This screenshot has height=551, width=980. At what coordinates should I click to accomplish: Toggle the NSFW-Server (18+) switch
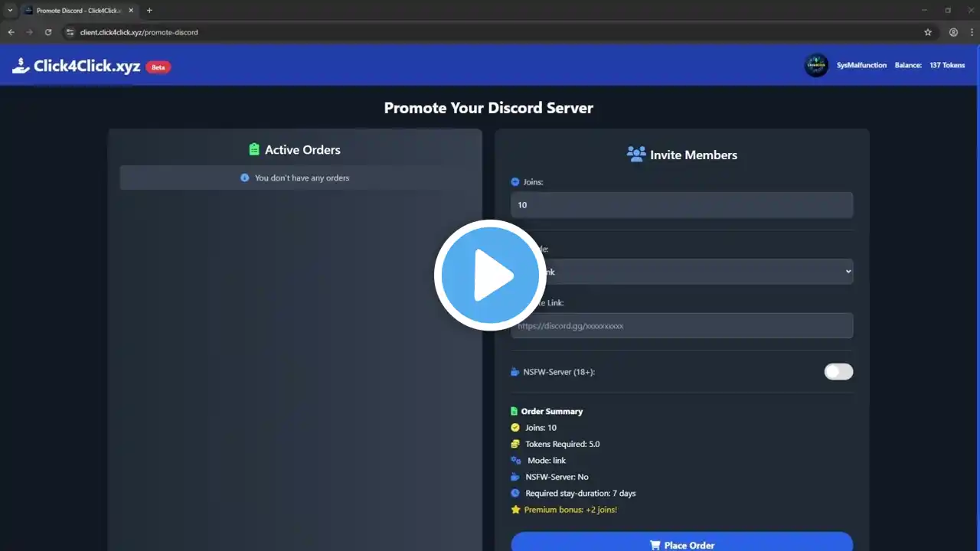point(838,372)
